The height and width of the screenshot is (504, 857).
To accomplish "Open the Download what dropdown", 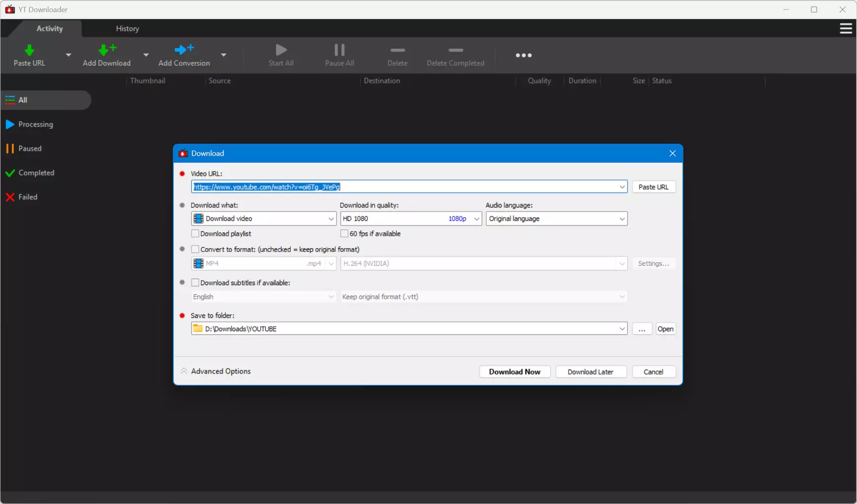I will click(x=331, y=218).
